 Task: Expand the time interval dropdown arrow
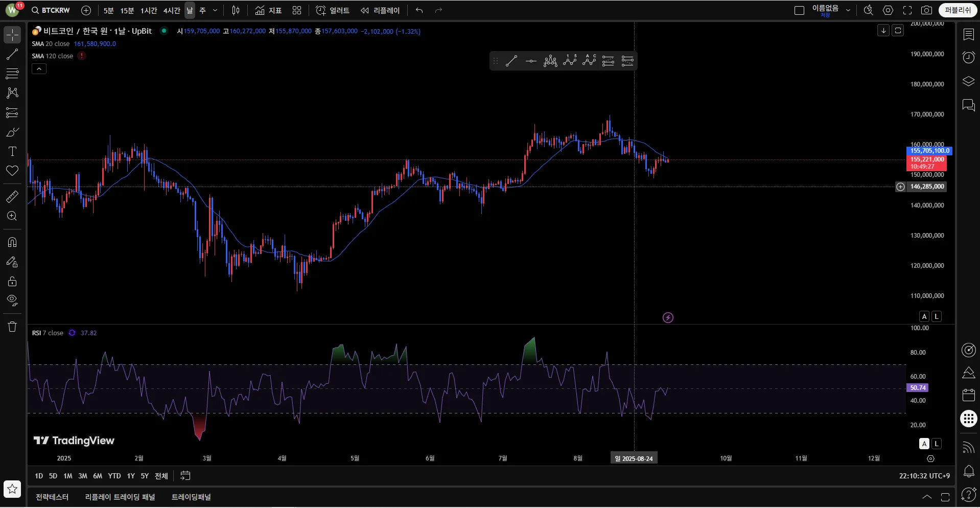pyautogui.click(x=215, y=10)
